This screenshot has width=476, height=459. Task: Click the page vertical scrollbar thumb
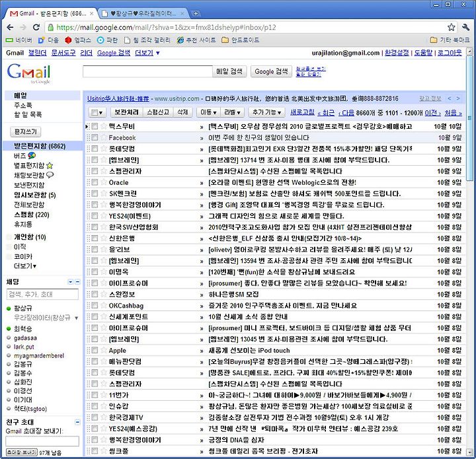coord(469,118)
